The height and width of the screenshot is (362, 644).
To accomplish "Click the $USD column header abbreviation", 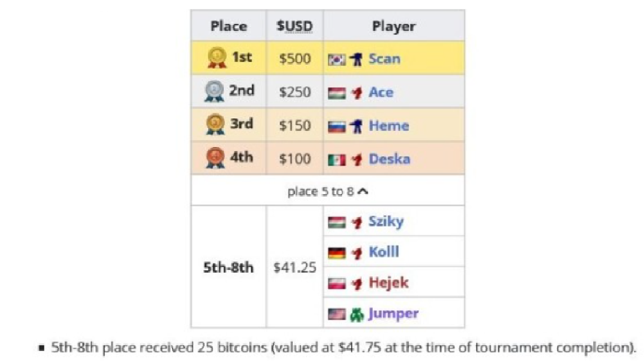I will point(295,26).
